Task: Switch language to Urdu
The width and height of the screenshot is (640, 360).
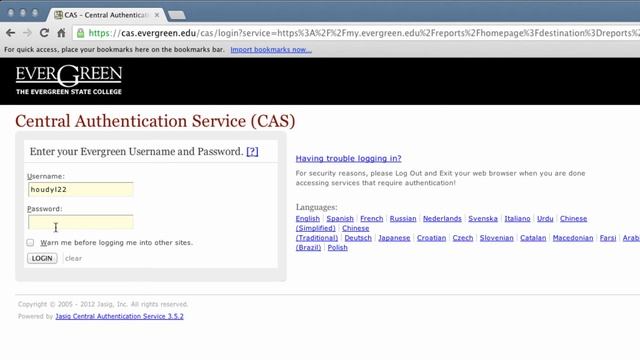Action: coord(545,219)
